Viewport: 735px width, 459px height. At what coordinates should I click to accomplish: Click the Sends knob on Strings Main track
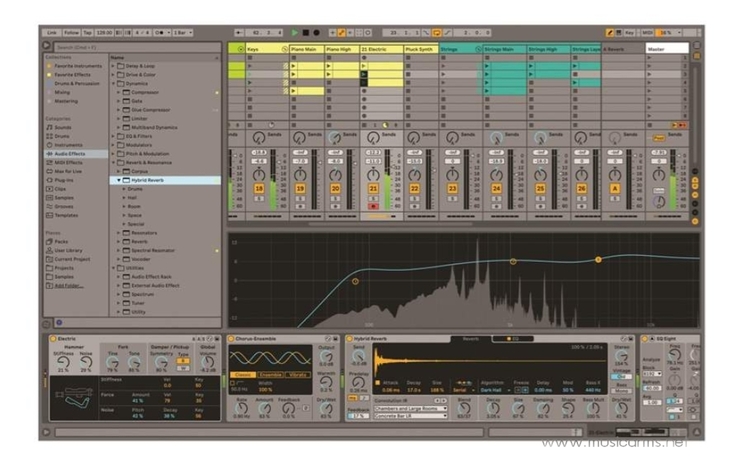496,136
